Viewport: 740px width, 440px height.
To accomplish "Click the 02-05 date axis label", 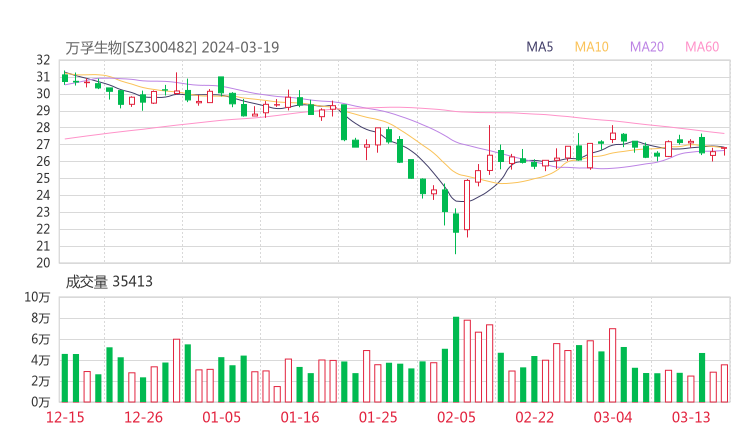I will [456, 417].
